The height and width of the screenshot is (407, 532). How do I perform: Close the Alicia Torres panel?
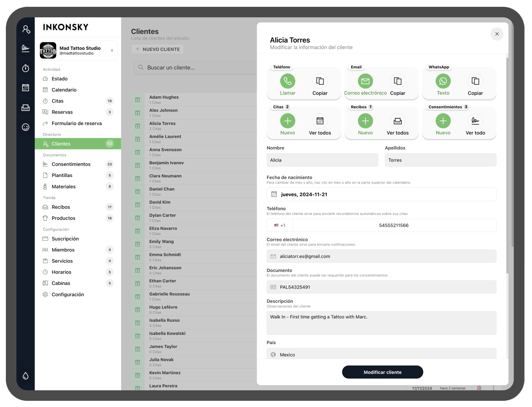coord(497,34)
